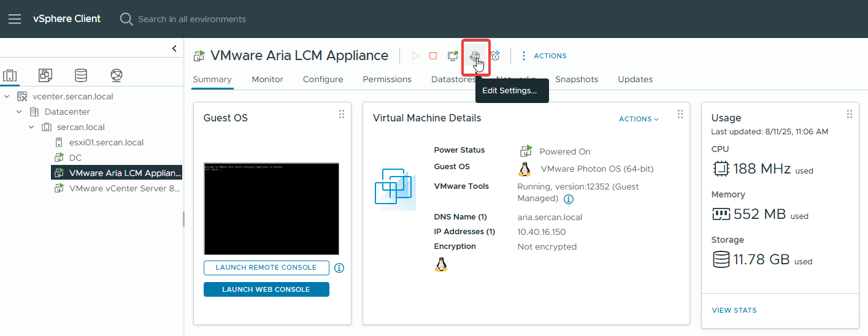Image resolution: width=868 pixels, height=336 pixels.
Task: Focus the Search in all environments field
Action: [x=192, y=19]
